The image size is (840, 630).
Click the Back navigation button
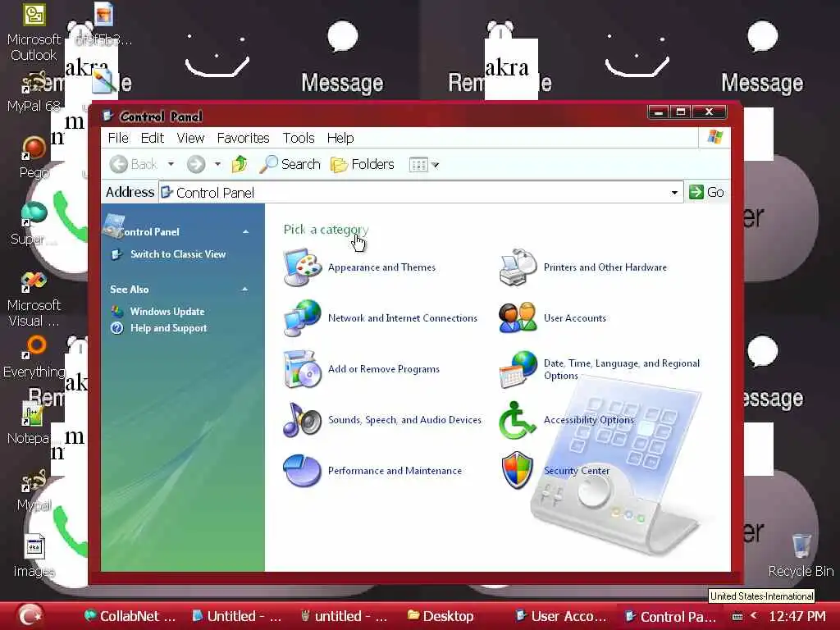tap(134, 164)
